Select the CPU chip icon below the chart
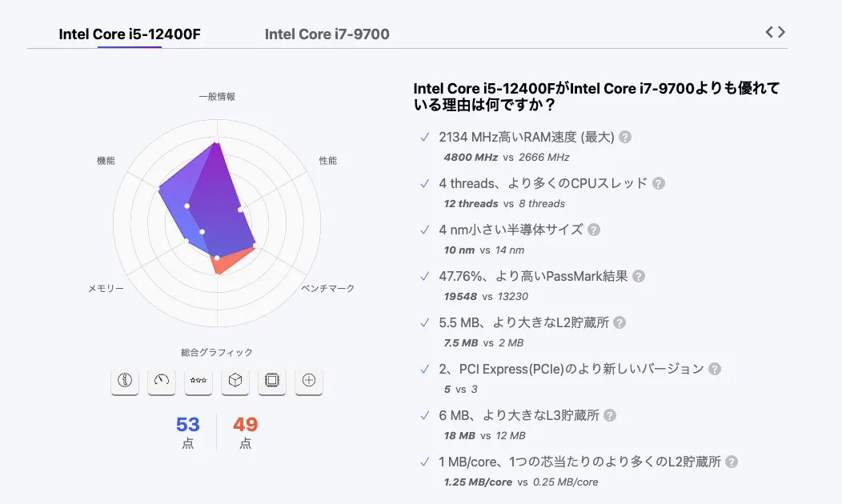Viewport: 842px width, 504px height. (271, 381)
